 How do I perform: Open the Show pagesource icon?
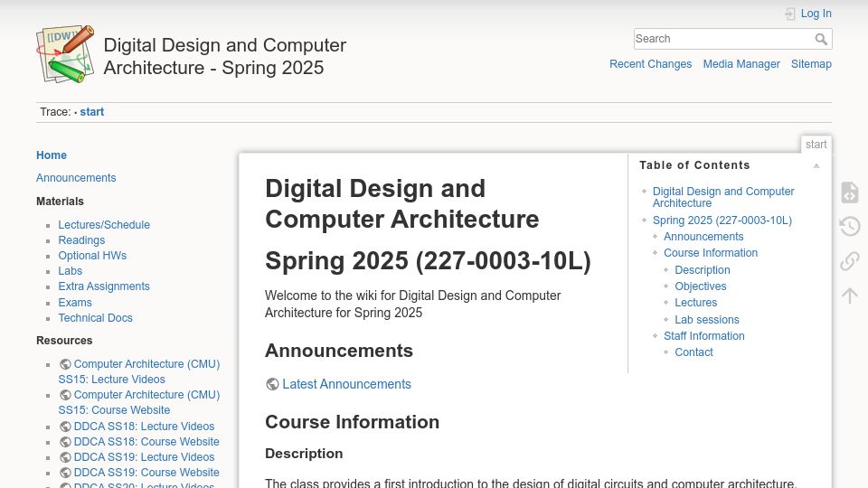tap(850, 192)
